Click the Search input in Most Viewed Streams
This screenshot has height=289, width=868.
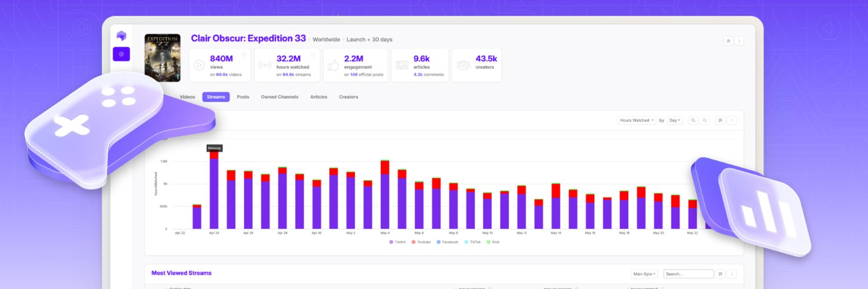click(689, 274)
